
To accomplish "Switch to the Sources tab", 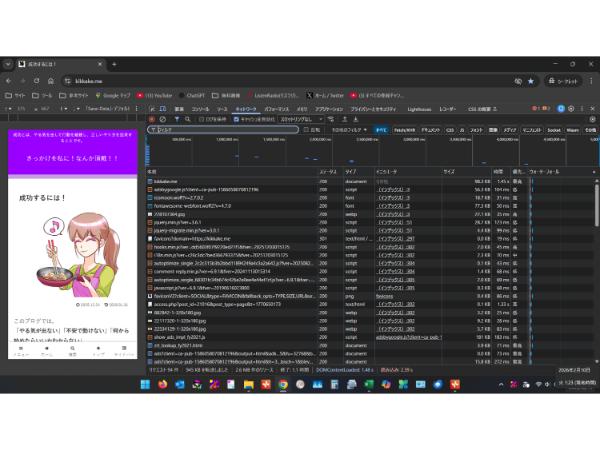I will (222, 109).
